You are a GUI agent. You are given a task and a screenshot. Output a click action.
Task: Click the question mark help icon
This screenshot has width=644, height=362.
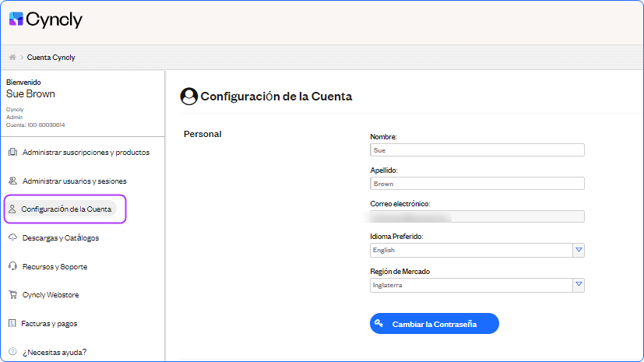point(12,351)
